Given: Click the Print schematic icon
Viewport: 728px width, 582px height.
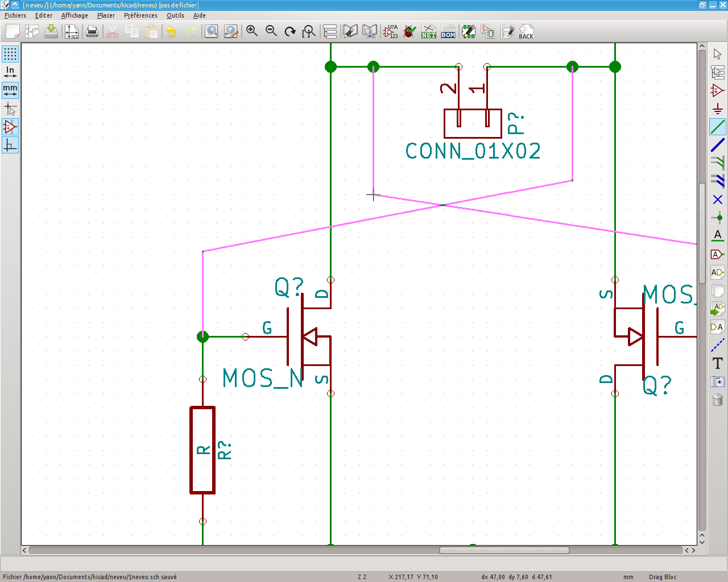Looking at the screenshot, I should [x=92, y=31].
